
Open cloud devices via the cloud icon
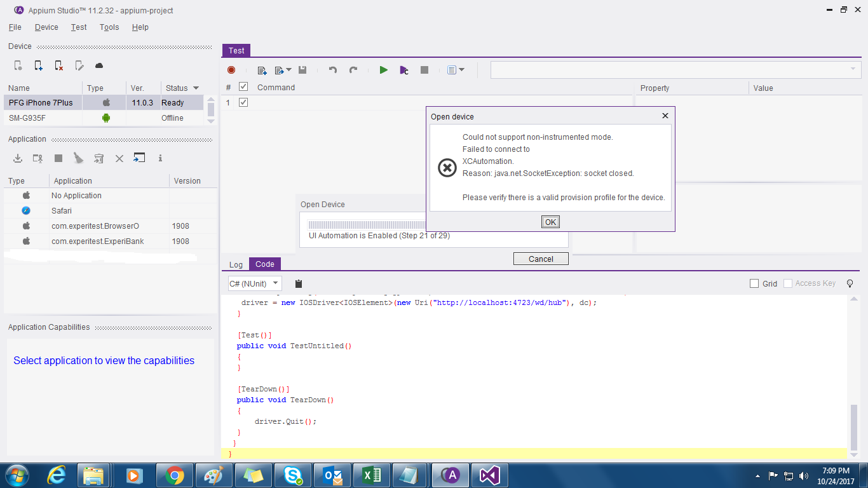pyautogui.click(x=99, y=65)
